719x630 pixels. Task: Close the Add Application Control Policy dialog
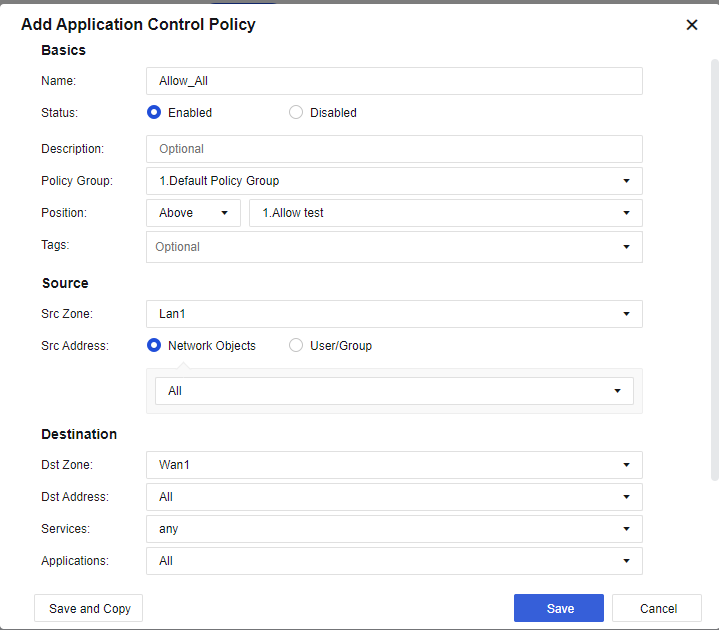point(691,25)
